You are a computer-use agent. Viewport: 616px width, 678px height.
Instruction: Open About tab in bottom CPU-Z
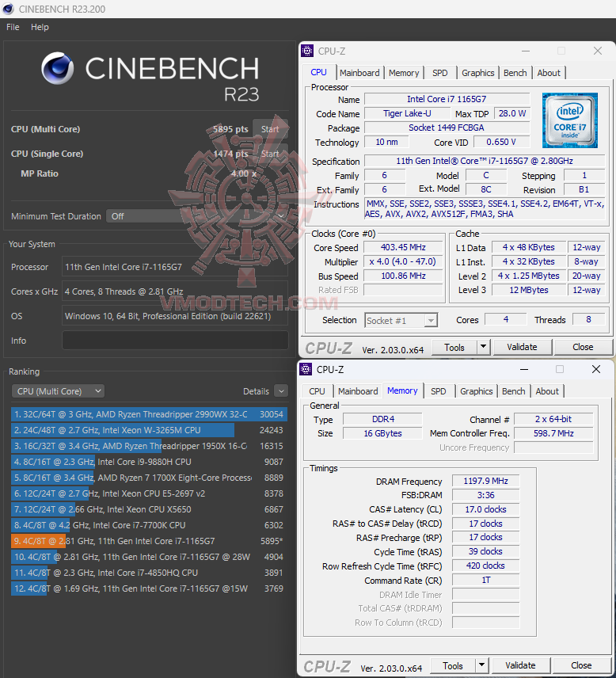pos(547,391)
